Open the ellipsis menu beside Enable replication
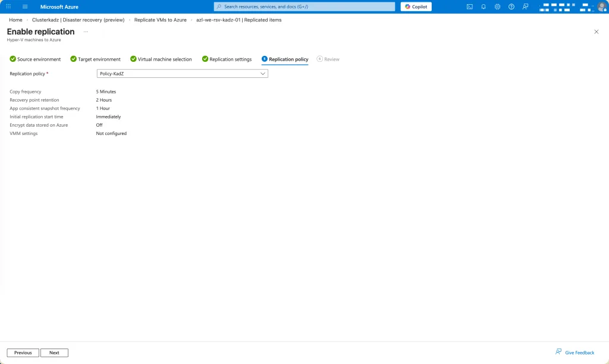609x364 pixels. pos(86,32)
